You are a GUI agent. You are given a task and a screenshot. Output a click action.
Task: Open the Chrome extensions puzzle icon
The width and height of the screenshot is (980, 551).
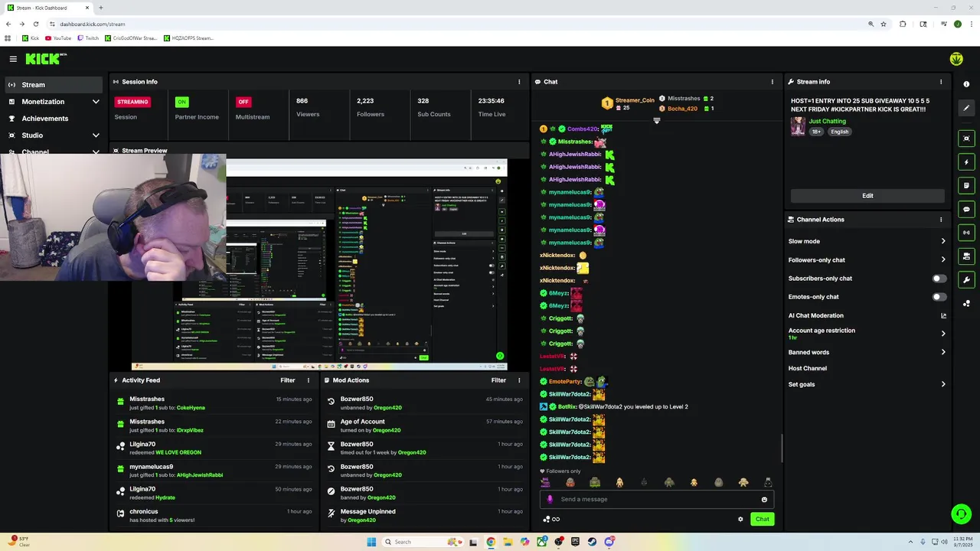[903, 24]
